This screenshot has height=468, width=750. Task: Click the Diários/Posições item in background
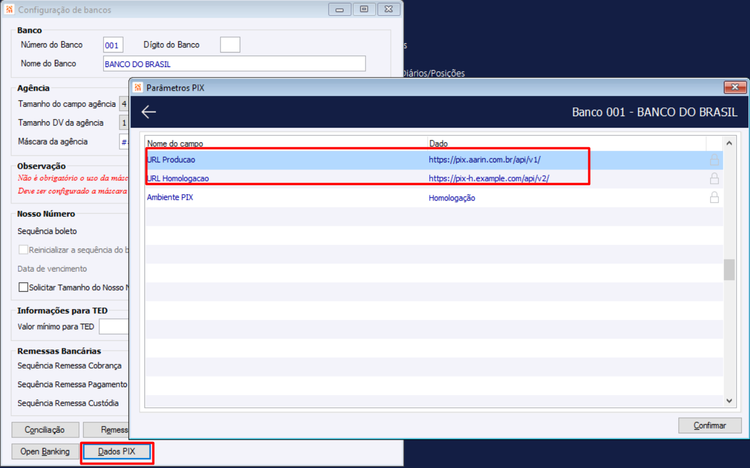433,73
